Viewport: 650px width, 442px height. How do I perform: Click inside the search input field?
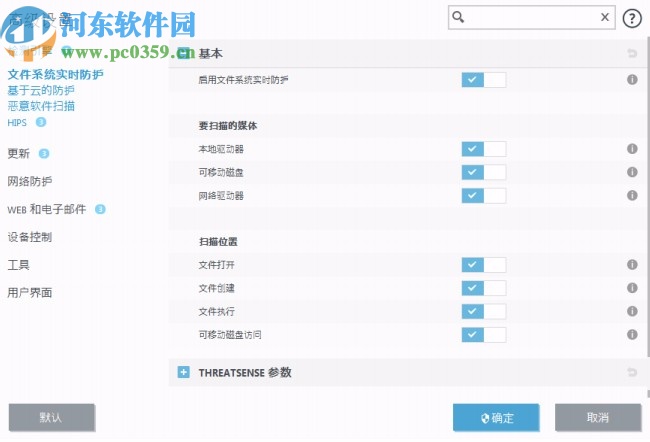[531, 17]
